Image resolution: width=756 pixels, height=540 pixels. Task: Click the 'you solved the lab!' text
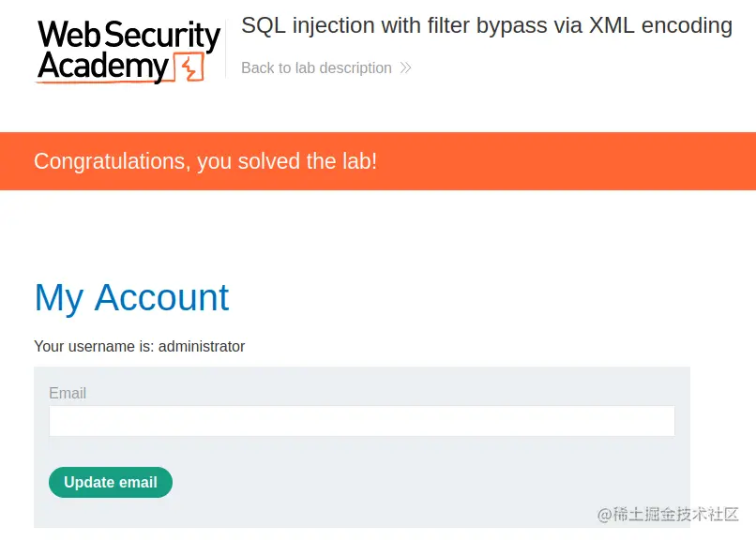click(x=287, y=161)
